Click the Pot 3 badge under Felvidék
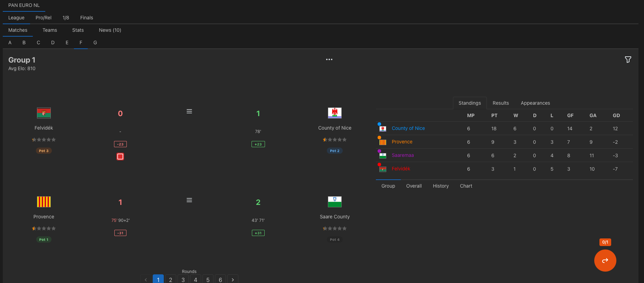The image size is (644, 283). [x=44, y=151]
